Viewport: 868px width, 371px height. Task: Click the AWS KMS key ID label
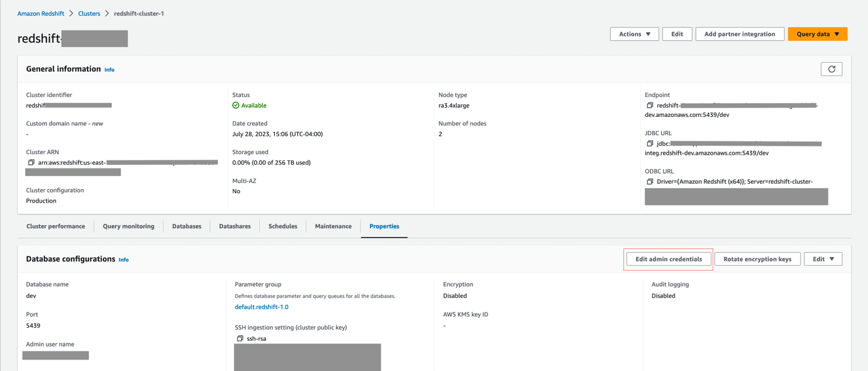(x=465, y=314)
